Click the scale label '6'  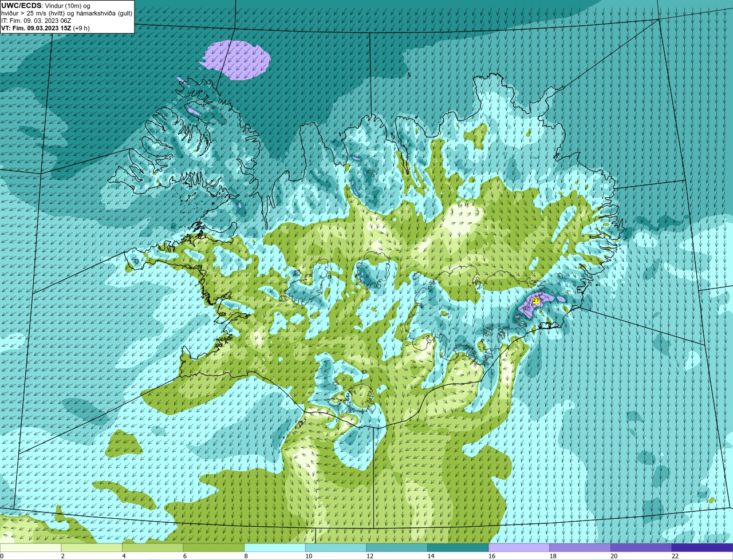tap(186, 556)
